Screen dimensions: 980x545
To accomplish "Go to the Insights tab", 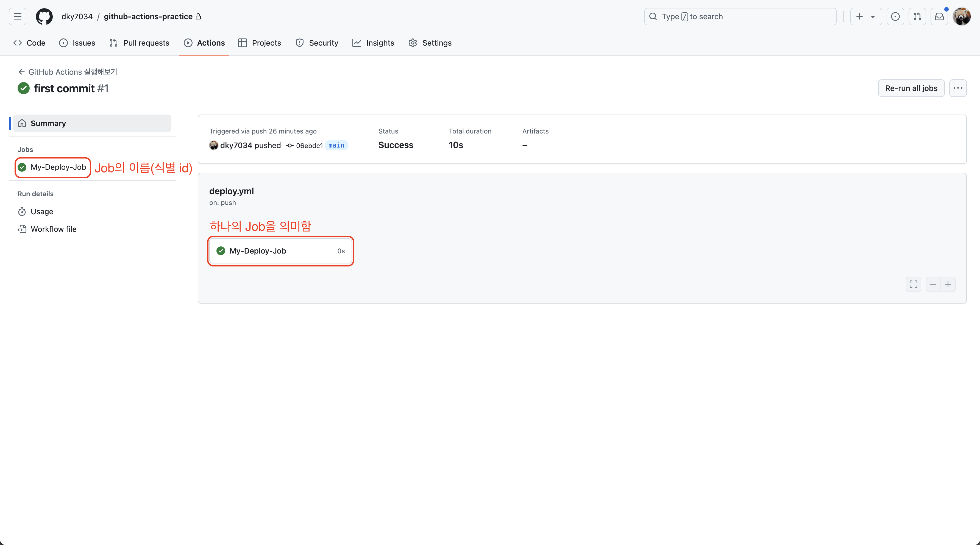I will click(373, 43).
